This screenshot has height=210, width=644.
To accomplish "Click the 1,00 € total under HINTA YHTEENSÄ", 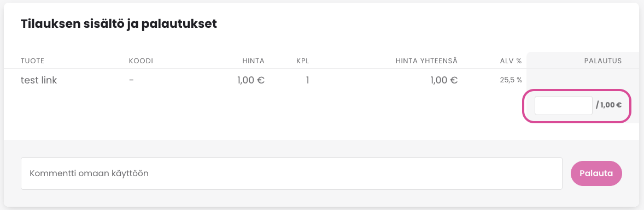I will tap(444, 80).
